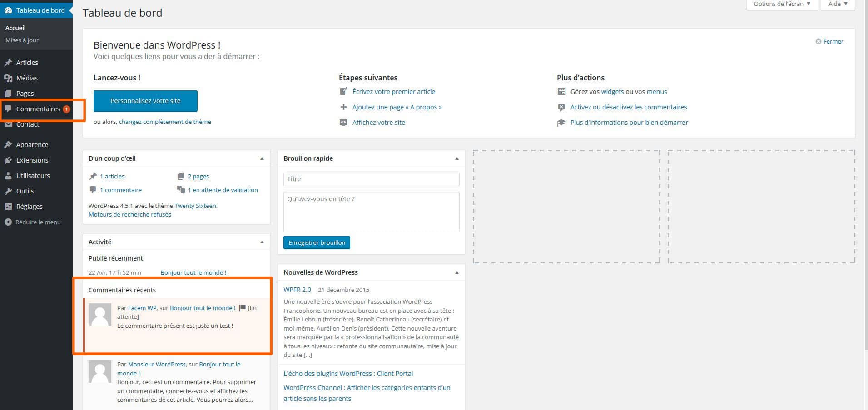
Task: Click the Apparence paintbrush icon
Action: (x=8, y=145)
